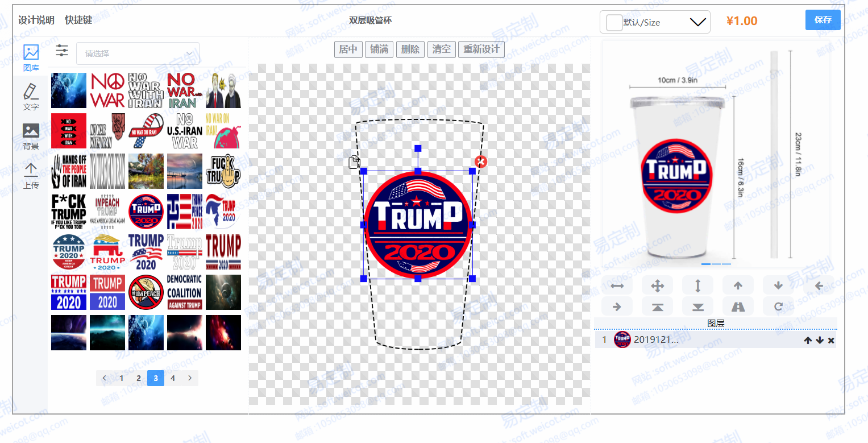Select the round Trump 2020 badge thumbnail
Image resolution: width=868 pixels, height=443 pixels.
pyautogui.click(x=146, y=212)
